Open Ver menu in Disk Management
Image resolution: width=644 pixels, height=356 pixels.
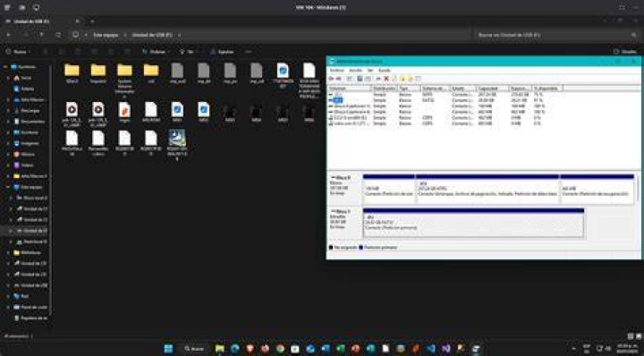[x=370, y=70]
